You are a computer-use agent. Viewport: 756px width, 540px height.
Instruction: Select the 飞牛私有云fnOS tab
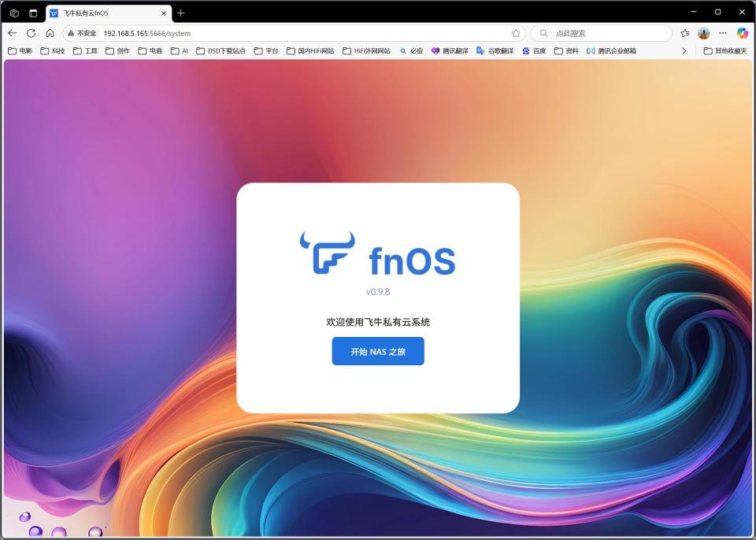[x=109, y=13]
